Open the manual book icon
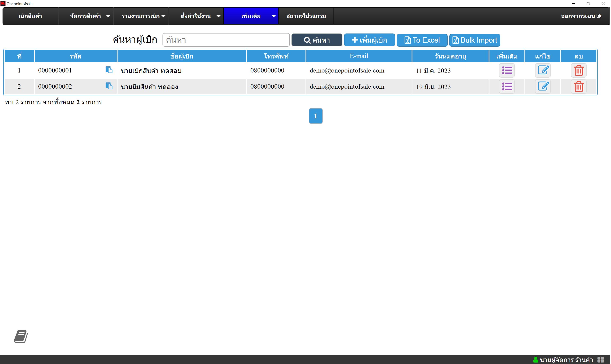Image resolution: width=611 pixels, height=364 pixels. coord(21,336)
